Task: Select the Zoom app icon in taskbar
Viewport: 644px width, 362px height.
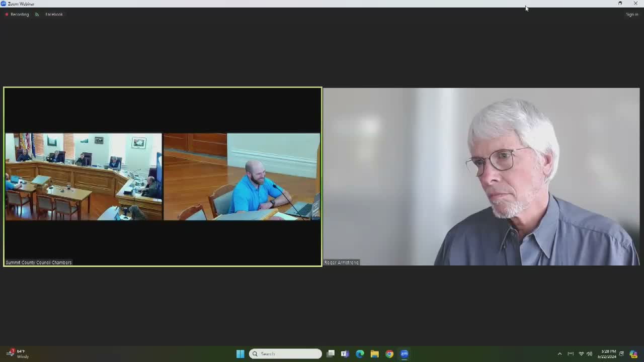Action: [x=404, y=354]
